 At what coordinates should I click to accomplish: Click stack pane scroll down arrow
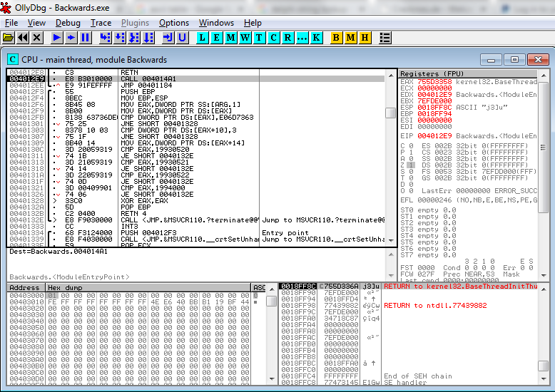(543, 379)
